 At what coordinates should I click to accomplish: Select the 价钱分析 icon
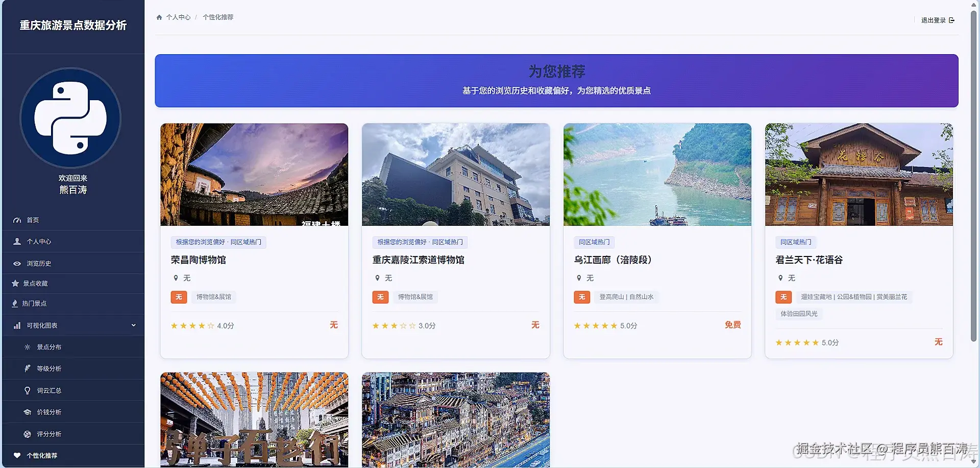point(28,412)
